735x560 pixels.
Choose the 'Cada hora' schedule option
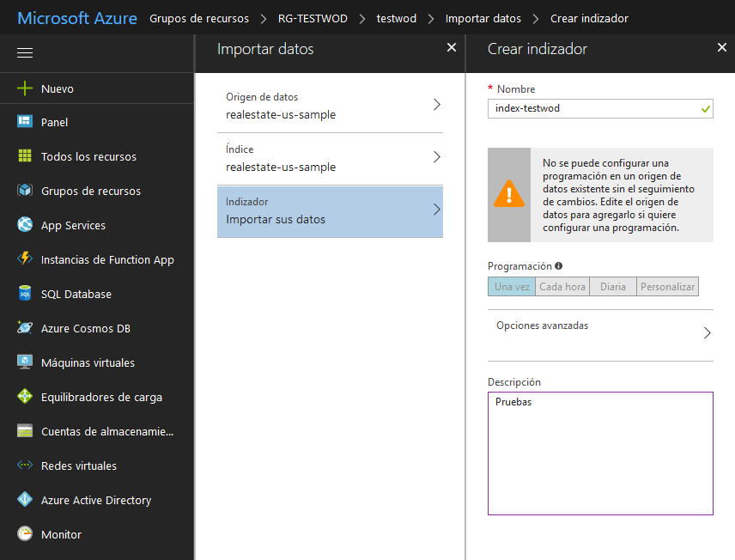click(562, 287)
